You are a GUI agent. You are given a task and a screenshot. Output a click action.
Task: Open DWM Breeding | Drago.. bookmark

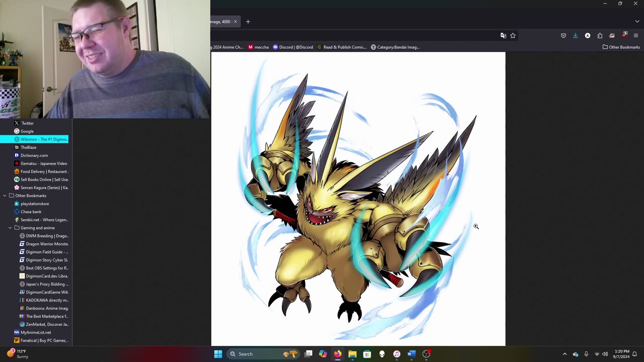pyautogui.click(x=44, y=236)
